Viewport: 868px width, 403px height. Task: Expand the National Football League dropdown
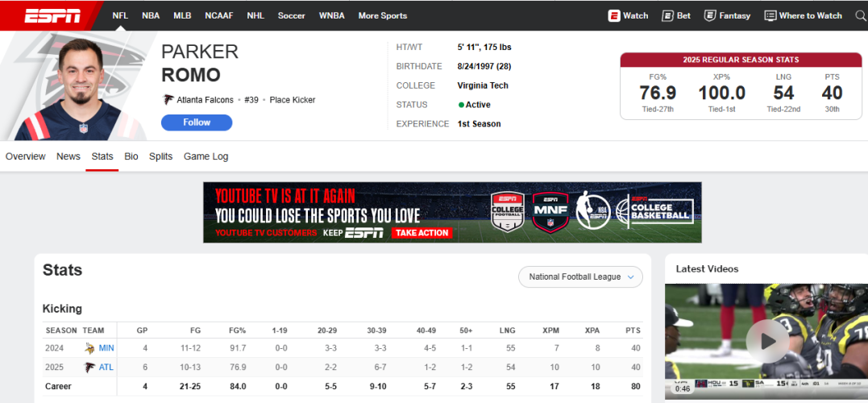(580, 276)
